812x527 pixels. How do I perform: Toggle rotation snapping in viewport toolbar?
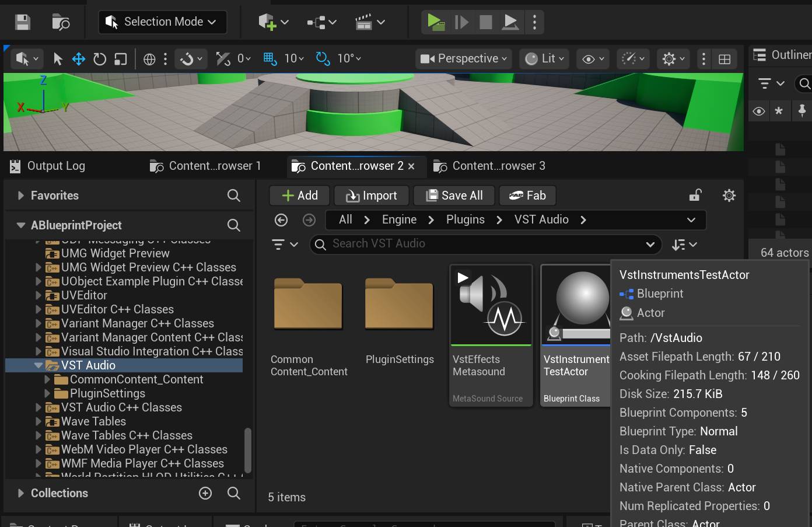[x=323, y=58]
